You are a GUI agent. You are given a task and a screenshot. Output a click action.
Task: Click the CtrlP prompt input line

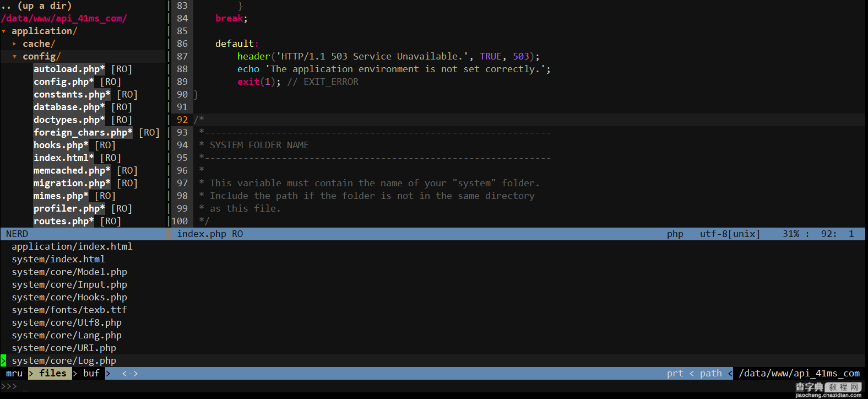click(x=434, y=387)
